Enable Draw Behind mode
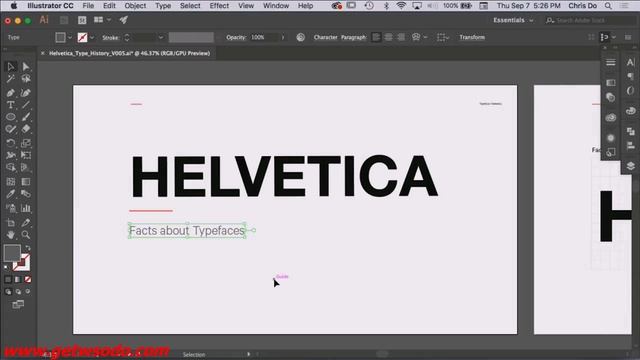 [x=18, y=291]
